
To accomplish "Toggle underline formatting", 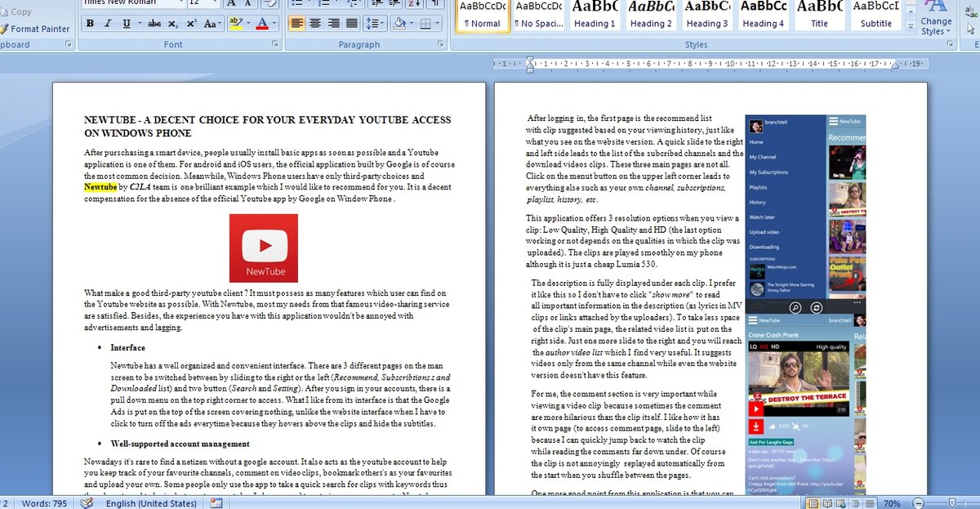I will point(126,24).
